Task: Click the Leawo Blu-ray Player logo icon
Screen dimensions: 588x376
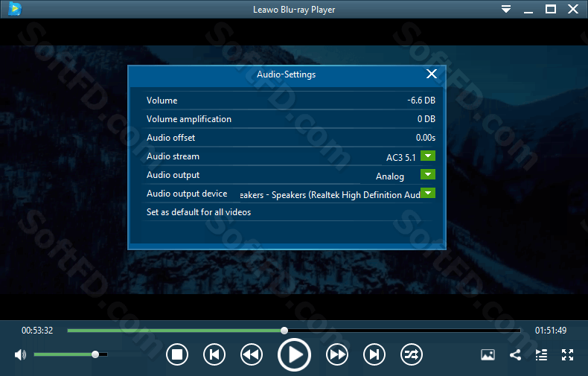Action: [15, 9]
